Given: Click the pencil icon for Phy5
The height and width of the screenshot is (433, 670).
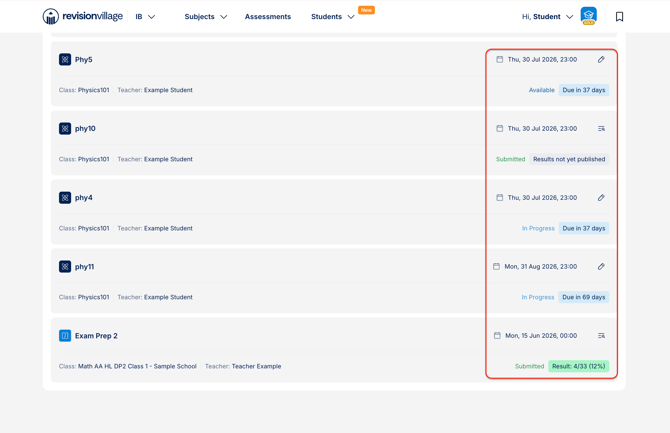Looking at the screenshot, I should [x=601, y=59].
